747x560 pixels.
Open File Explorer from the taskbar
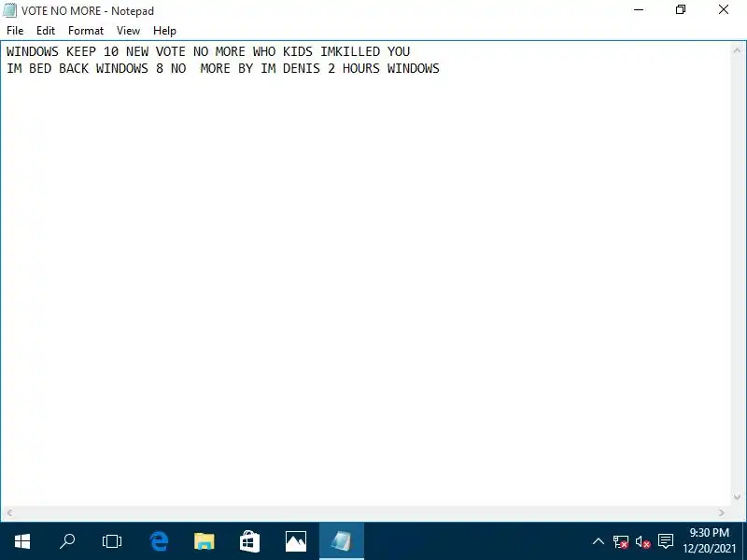click(204, 541)
